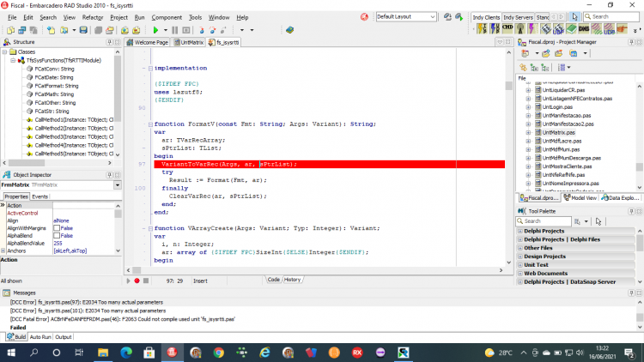Collapse the implementation section fold marker

point(150,68)
